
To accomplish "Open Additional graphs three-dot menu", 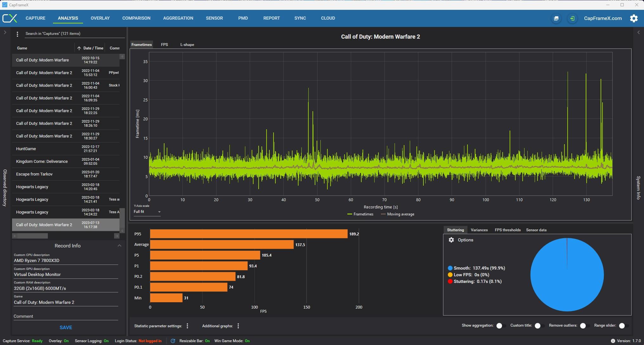I will 238,326.
